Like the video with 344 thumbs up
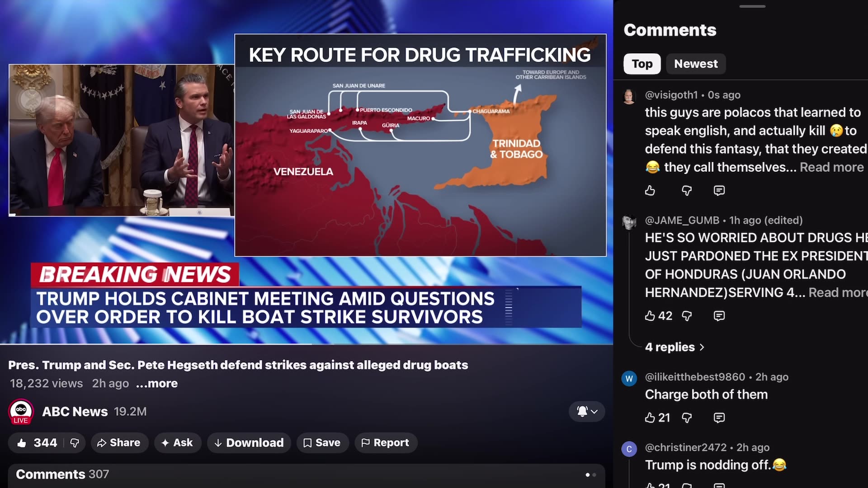868x488 pixels. [37, 443]
